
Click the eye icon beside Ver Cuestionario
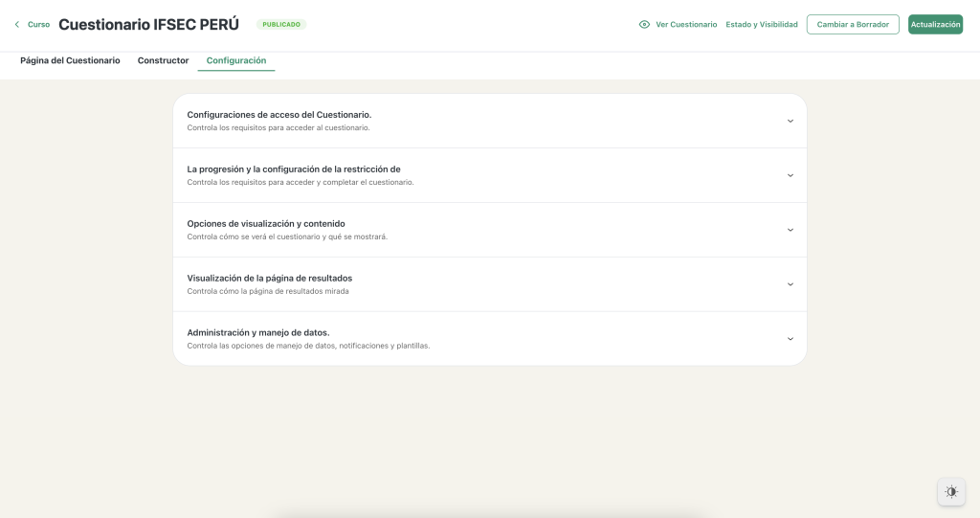pyautogui.click(x=644, y=24)
